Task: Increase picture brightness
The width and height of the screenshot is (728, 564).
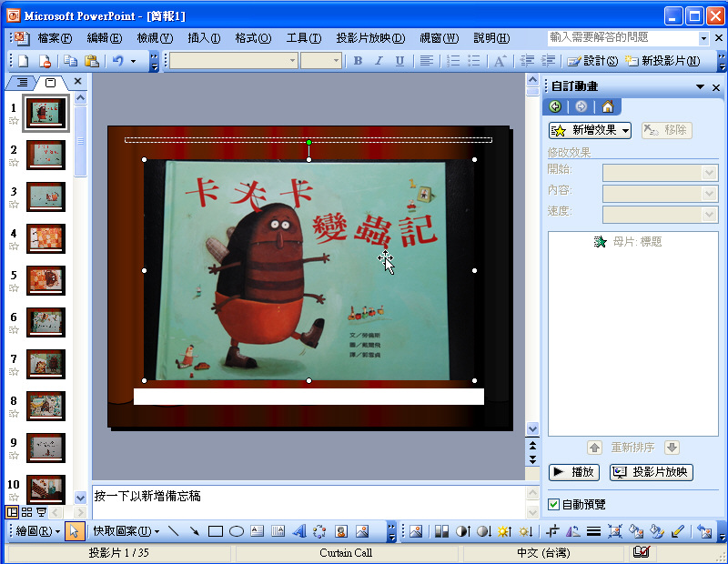Action: click(505, 530)
